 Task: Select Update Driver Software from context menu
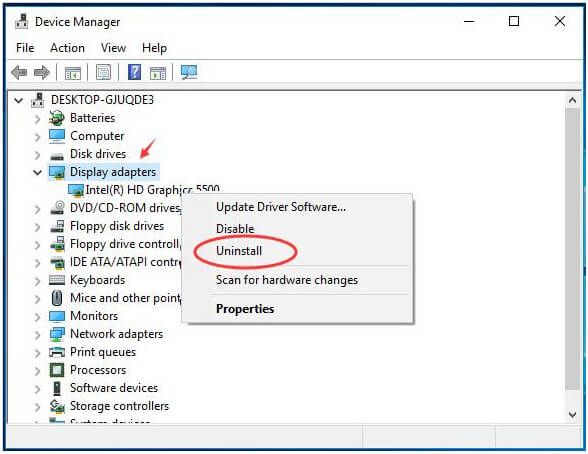(x=281, y=207)
